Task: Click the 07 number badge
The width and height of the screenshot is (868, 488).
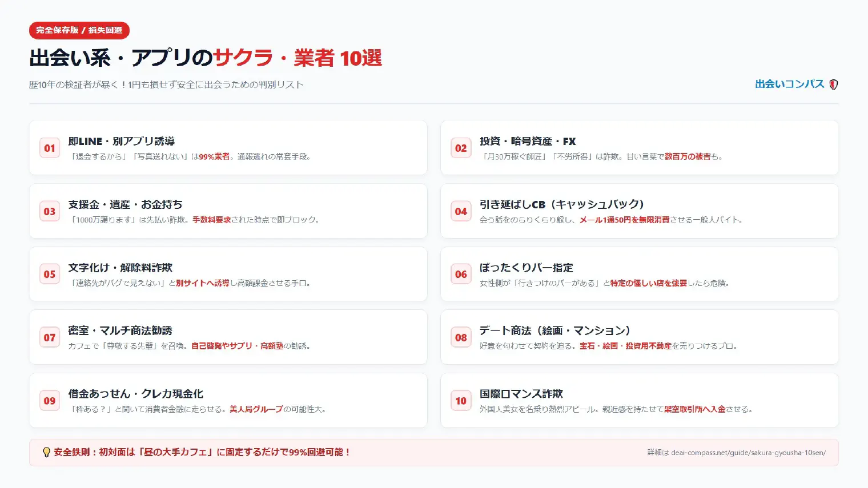Action: coord(50,337)
